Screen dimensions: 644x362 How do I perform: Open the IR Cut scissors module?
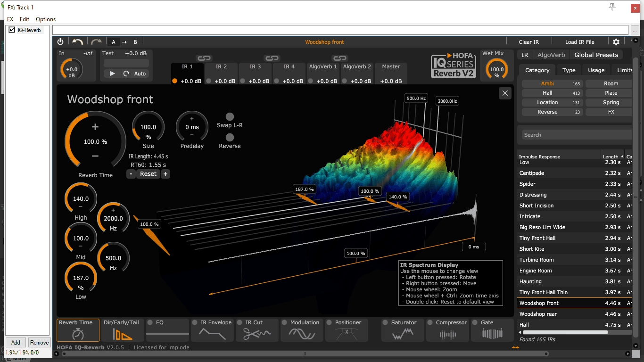pyautogui.click(x=257, y=330)
